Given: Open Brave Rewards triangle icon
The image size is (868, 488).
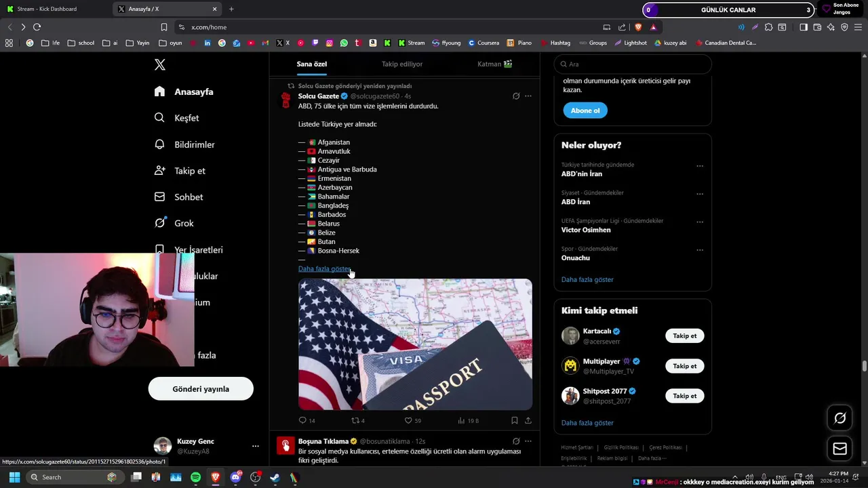Looking at the screenshot, I should coord(653,27).
